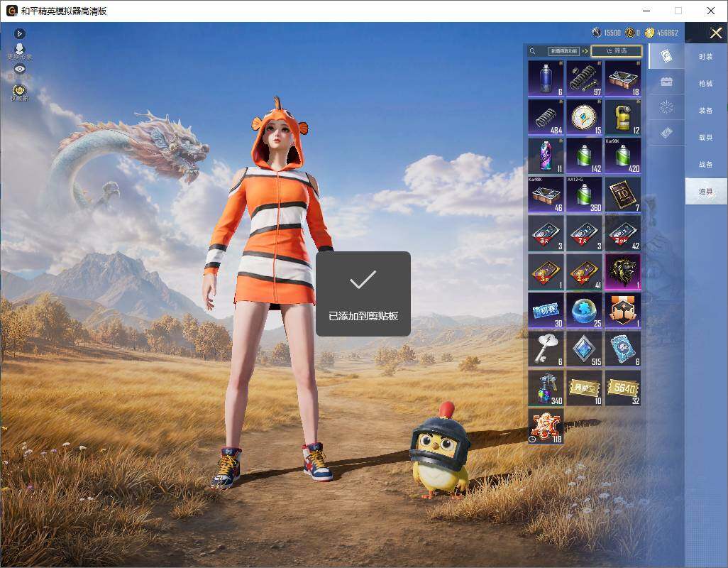The width and height of the screenshot is (728, 568).
Task: Select the crate item with count 18
Action: pyautogui.click(x=623, y=79)
